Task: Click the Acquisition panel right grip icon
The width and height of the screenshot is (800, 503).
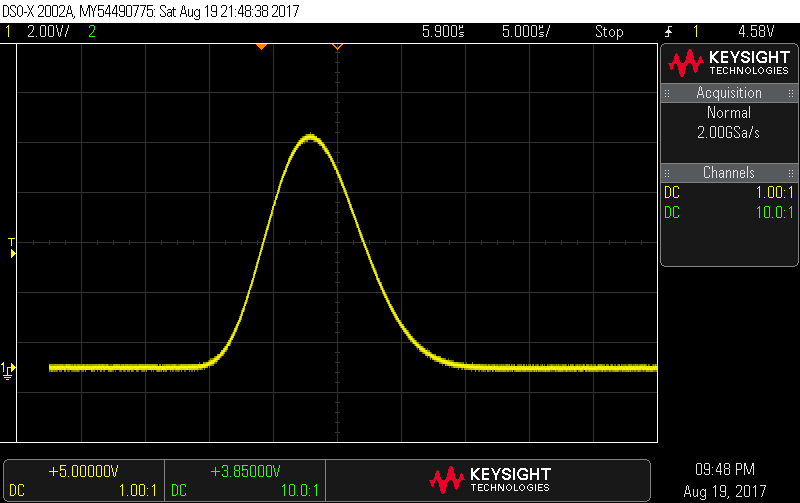Action: [791, 93]
